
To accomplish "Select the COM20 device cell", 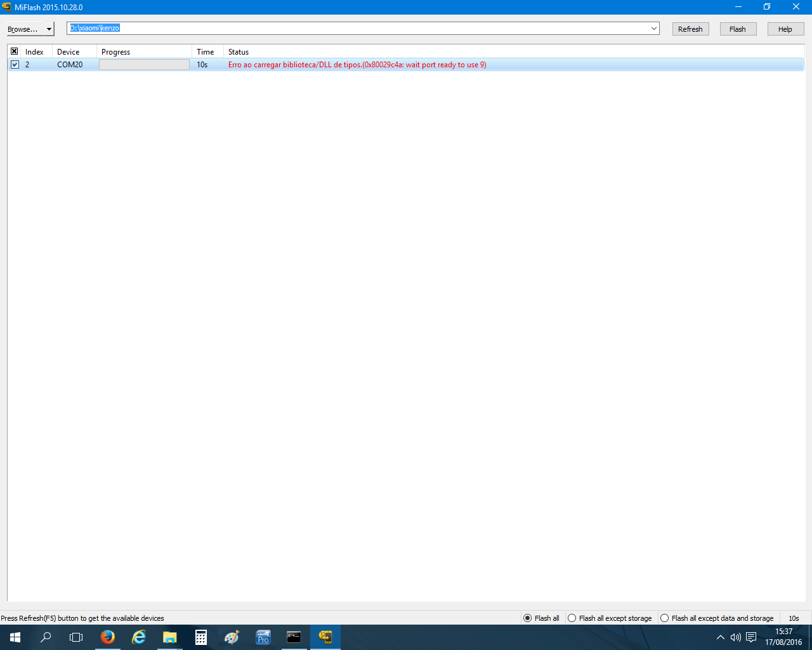I will (x=70, y=65).
